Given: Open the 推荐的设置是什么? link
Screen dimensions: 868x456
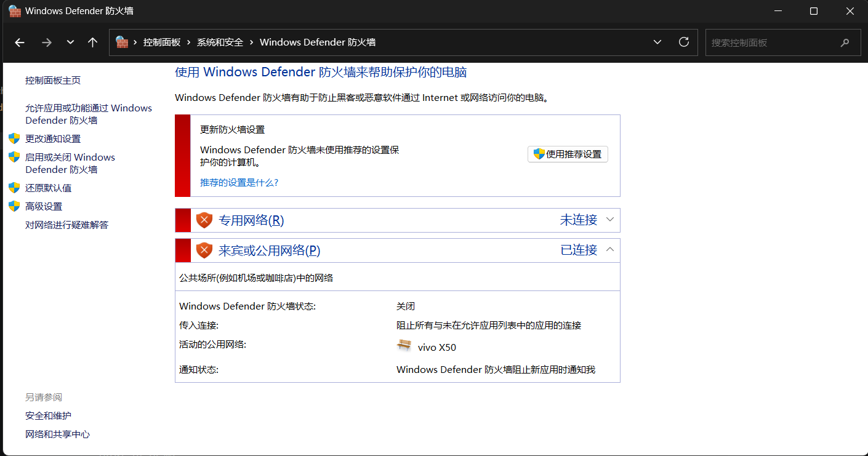Looking at the screenshot, I should 239,183.
